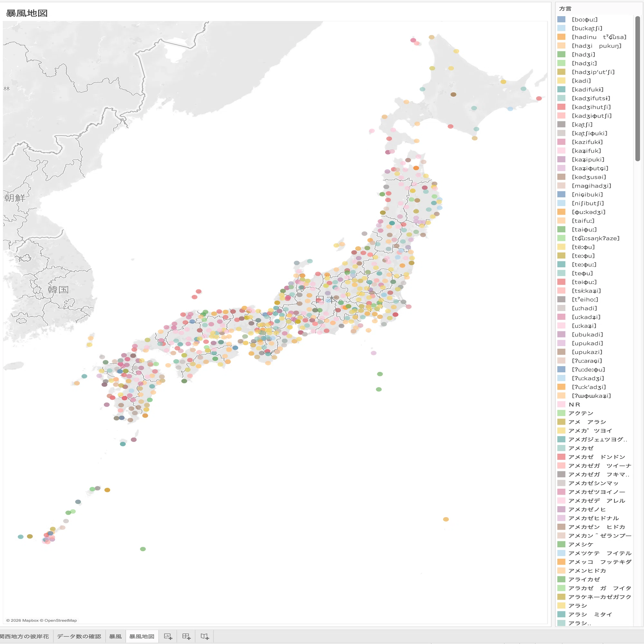Click the [kazifukɨ] legend color swatch
This screenshot has width=644, height=644.
pos(561,142)
